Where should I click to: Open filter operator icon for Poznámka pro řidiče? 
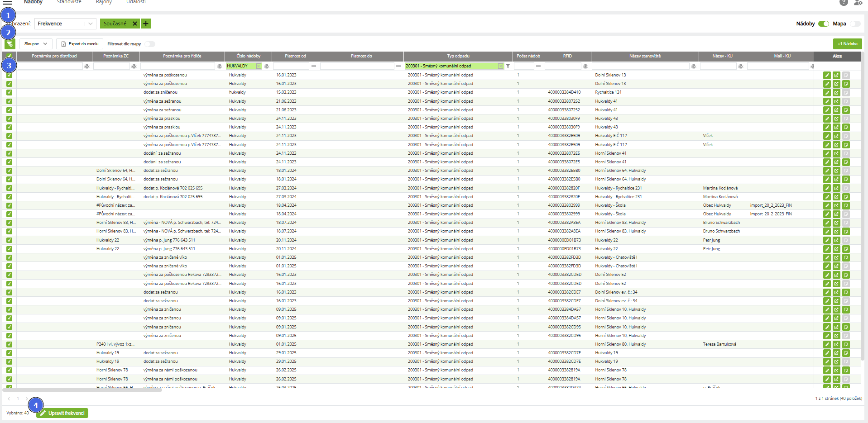click(220, 67)
